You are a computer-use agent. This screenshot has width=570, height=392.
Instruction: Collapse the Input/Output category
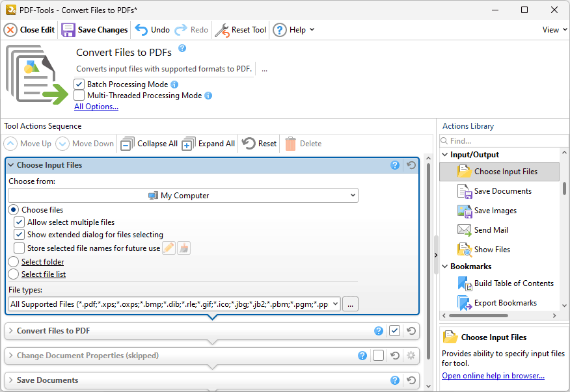pos(445,155)
